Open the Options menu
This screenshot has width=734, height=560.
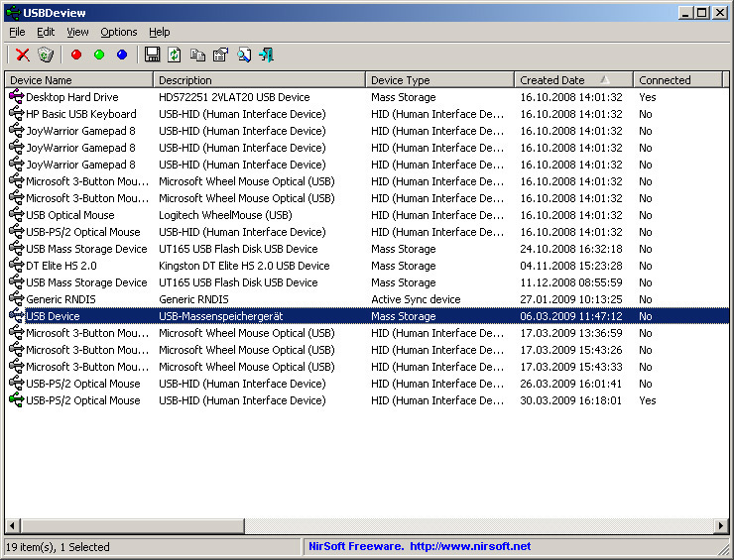click(x=119, y=32)
